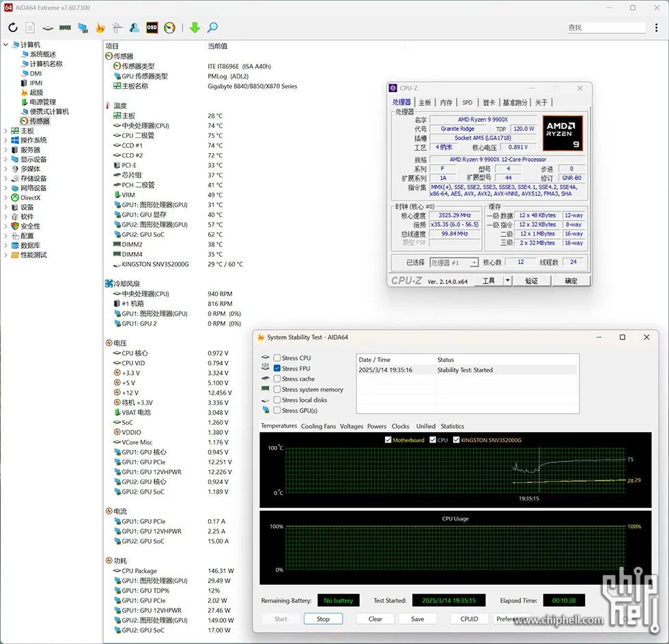Open the Voltages tab
This screenshot has width=669, height=644.
point(351,426)
